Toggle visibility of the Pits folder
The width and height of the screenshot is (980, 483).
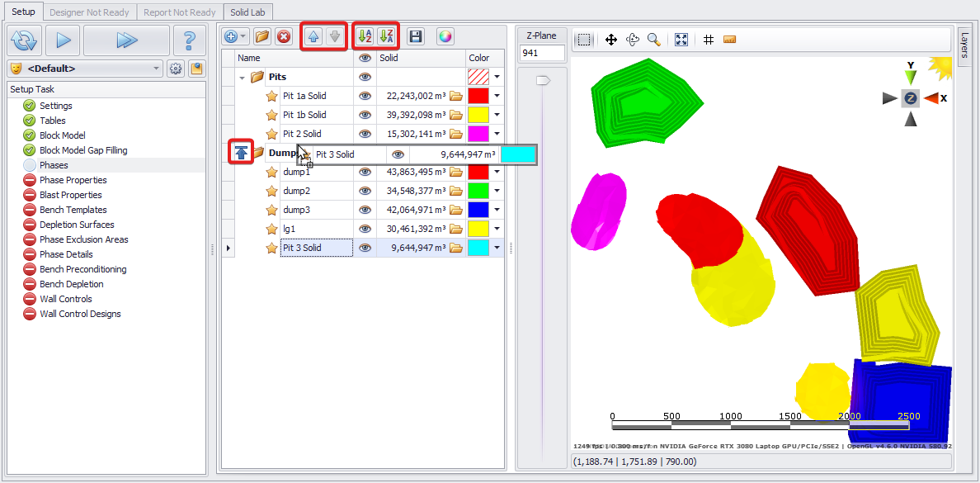point(365,77)
